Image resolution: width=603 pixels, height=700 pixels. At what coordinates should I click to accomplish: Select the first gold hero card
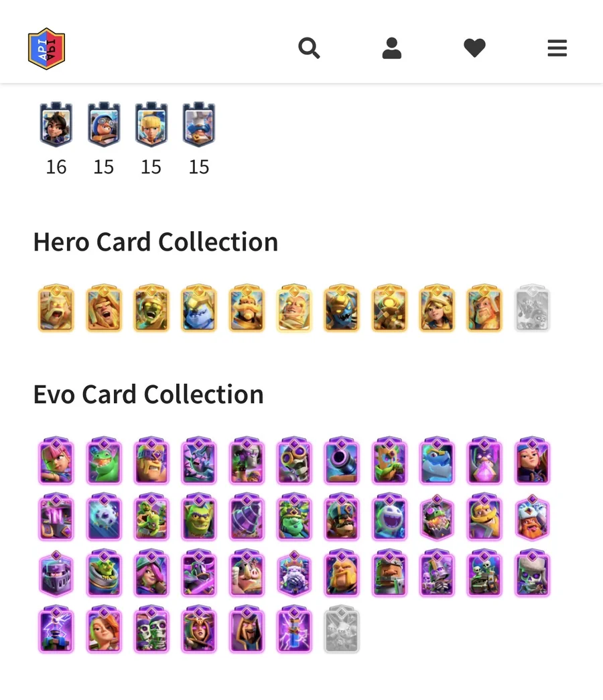click(56, 308)
